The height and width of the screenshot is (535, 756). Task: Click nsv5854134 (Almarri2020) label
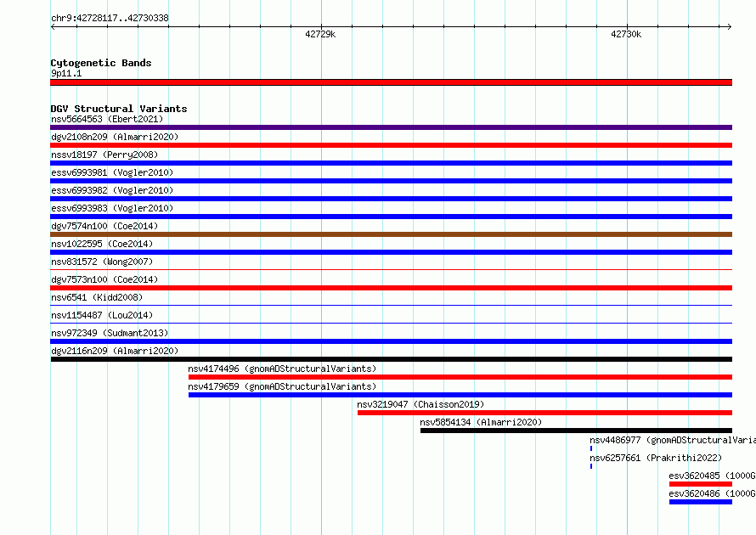[481, 422]
